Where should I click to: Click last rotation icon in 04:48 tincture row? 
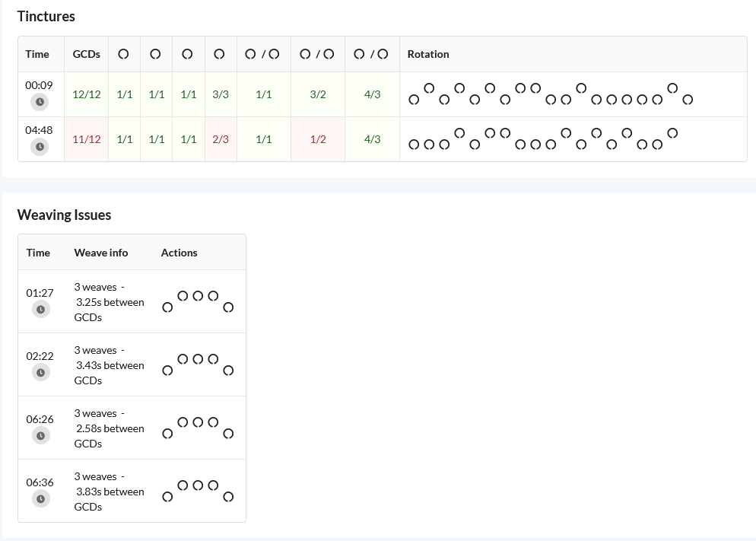(672, 132)
